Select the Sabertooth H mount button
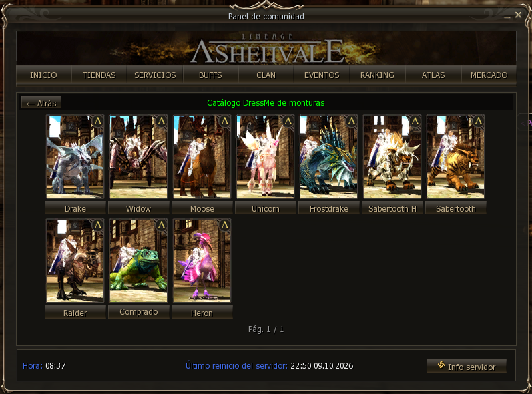This screenshot has width=532, height=394. tap(392, 208)
